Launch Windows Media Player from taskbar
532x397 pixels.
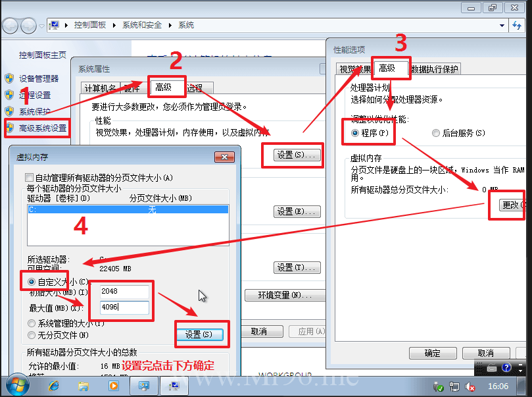click(x=114, y=386)
